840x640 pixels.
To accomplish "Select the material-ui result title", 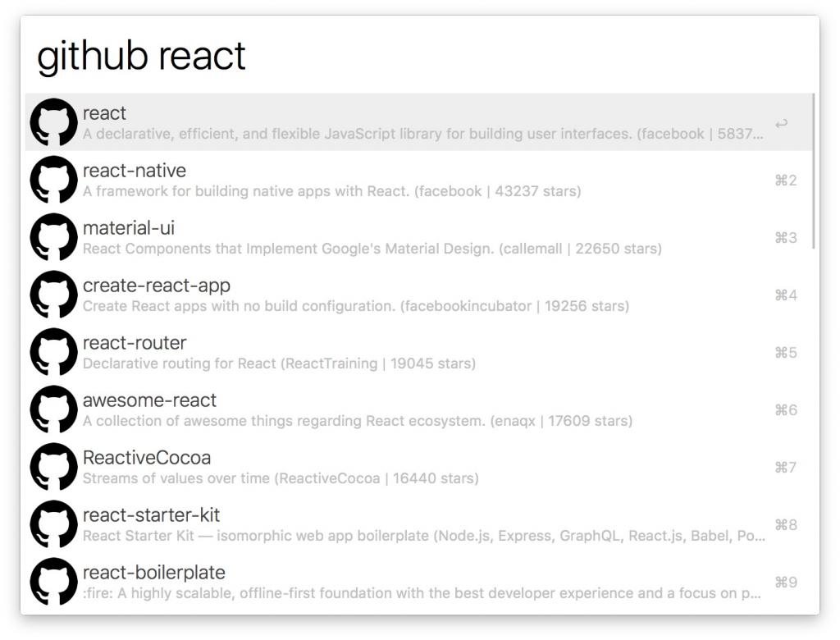I will pyautogui.click(x=129, y=228).
